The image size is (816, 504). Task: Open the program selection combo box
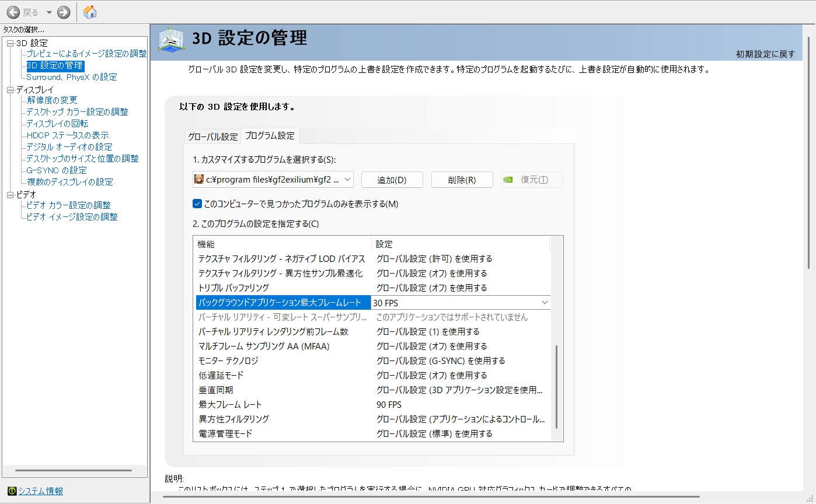click(x=273, y=180)
